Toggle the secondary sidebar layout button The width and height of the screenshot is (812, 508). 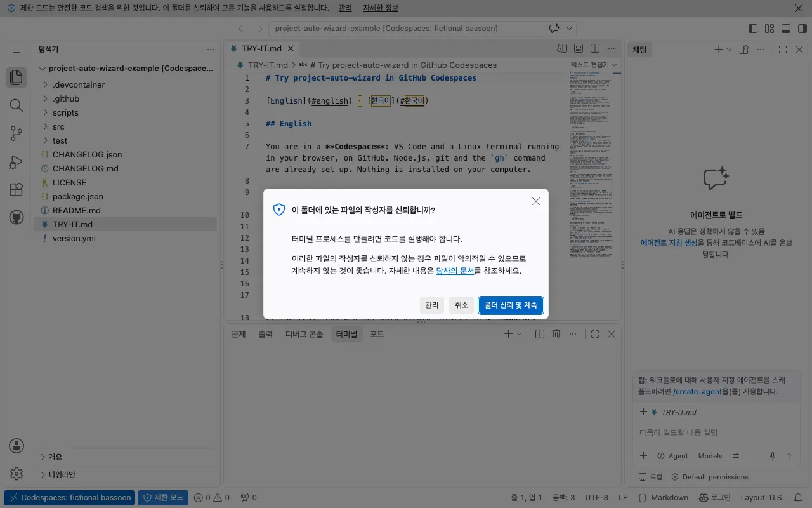(802, 29)
